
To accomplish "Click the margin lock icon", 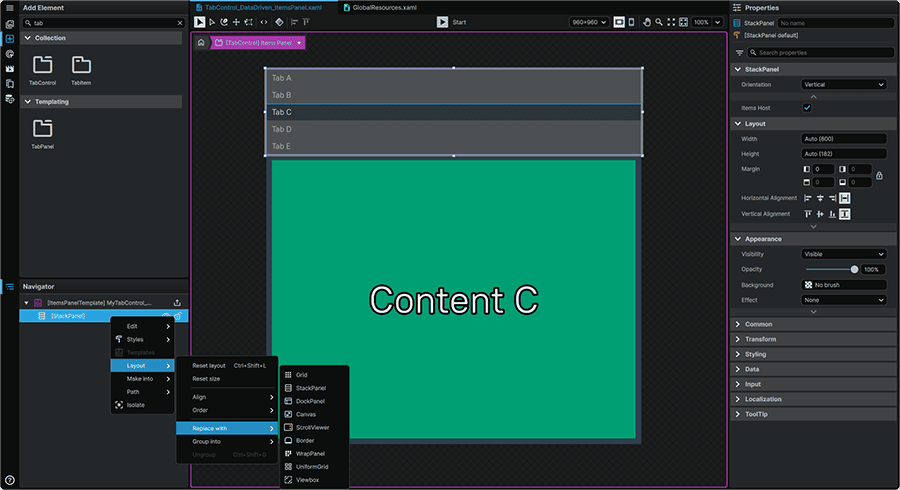I will [x=879, y=176].
